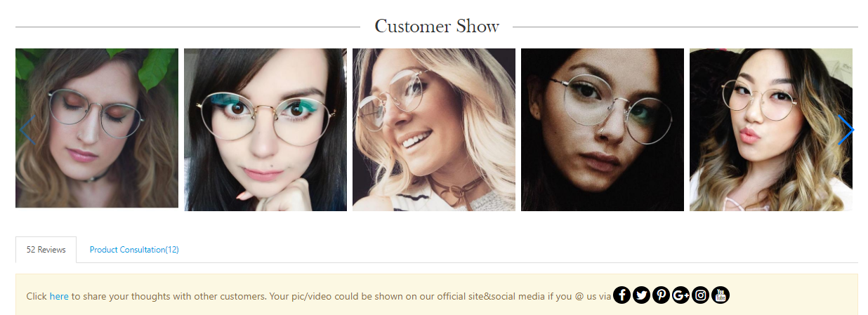Open the Facebook social icon
The image size is (868, 315).
(x=622, y=295)
